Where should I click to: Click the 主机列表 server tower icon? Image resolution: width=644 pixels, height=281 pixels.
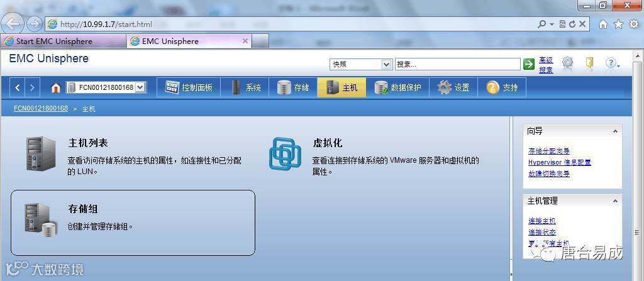click(x=41, y=154)
